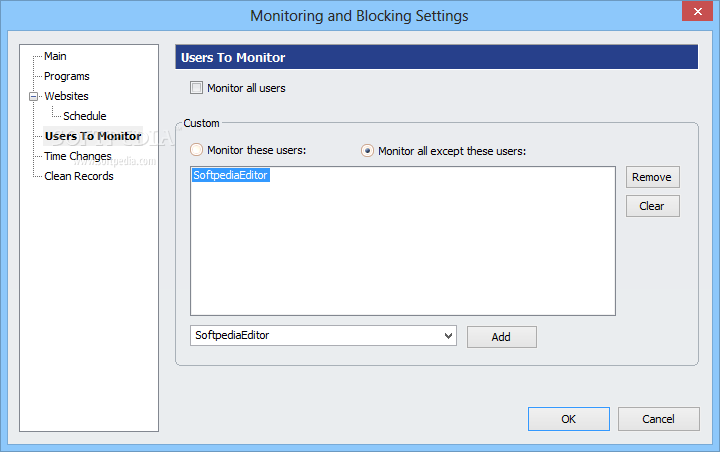
Task: Select SoftpediaEditor entry in the user list
Action: coord(231,175)
